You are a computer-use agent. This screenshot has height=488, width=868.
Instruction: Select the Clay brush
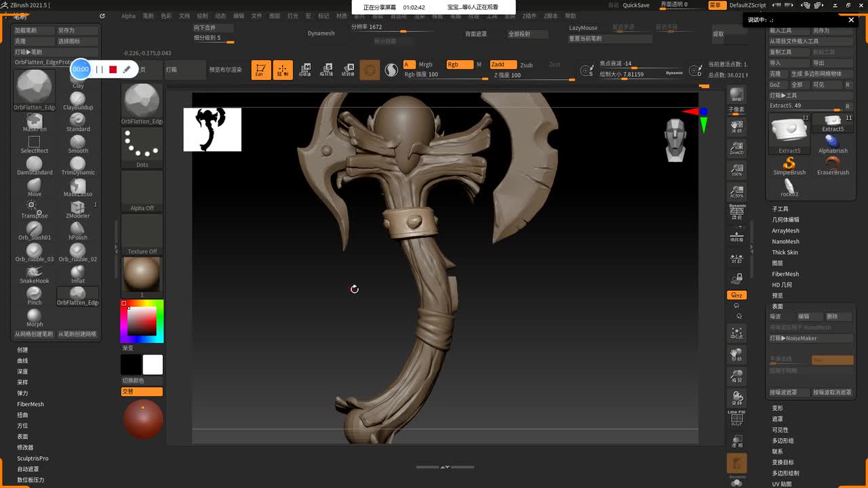pos(78,80)
